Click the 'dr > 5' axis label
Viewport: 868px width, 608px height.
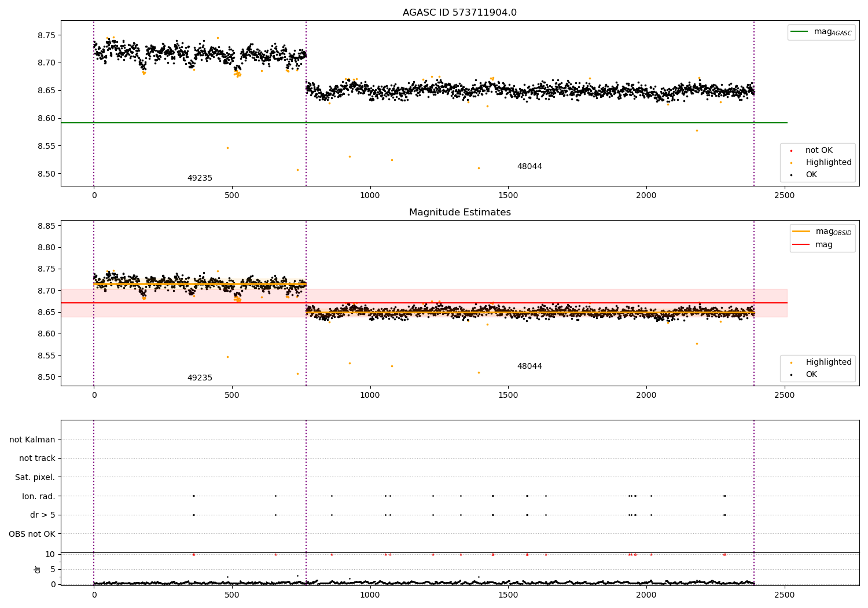tap(43, 515)
